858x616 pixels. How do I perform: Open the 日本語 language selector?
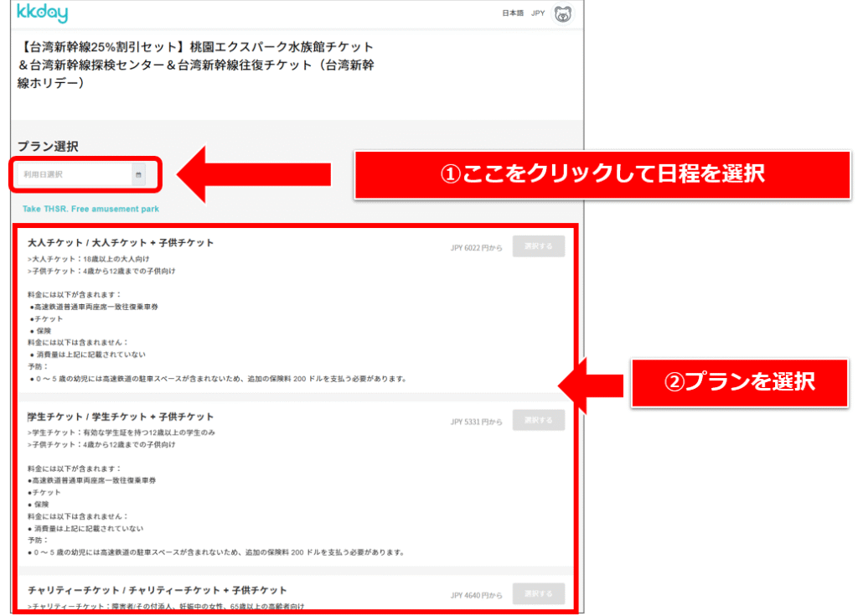pyautogui.click(x=513, y=13)
